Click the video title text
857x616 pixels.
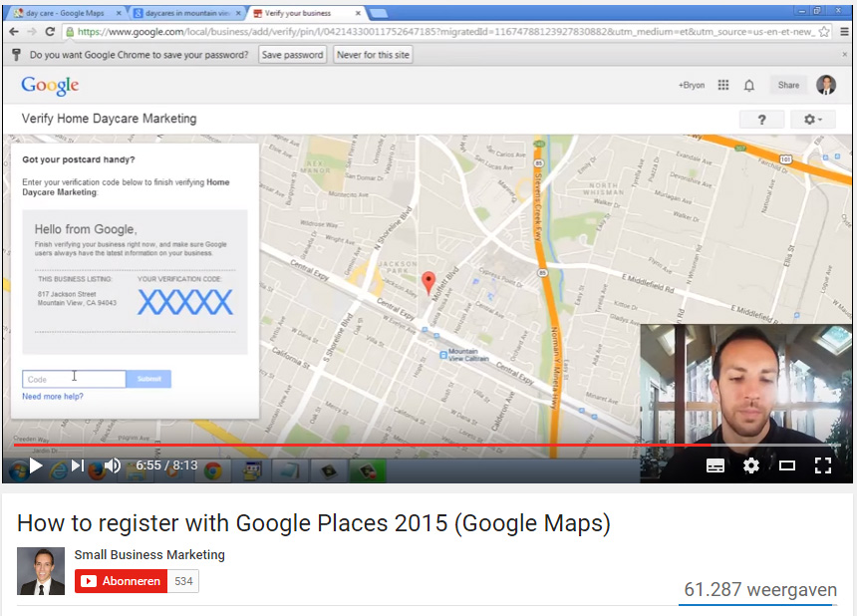(x=314, y=523)
